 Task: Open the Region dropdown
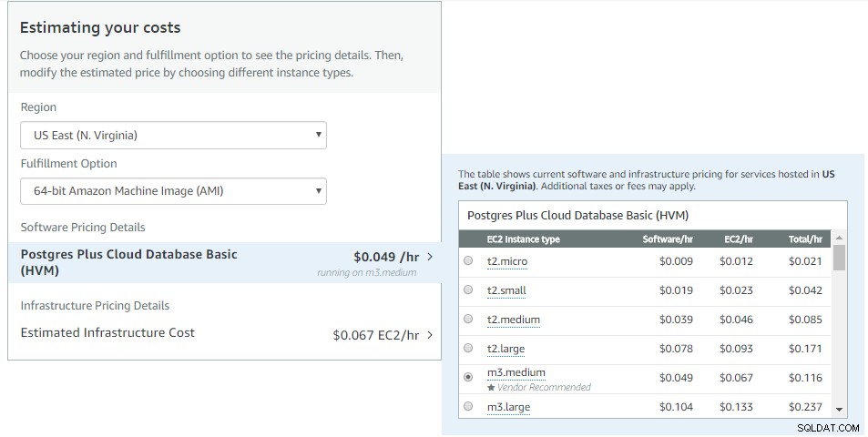pos(173,136)
